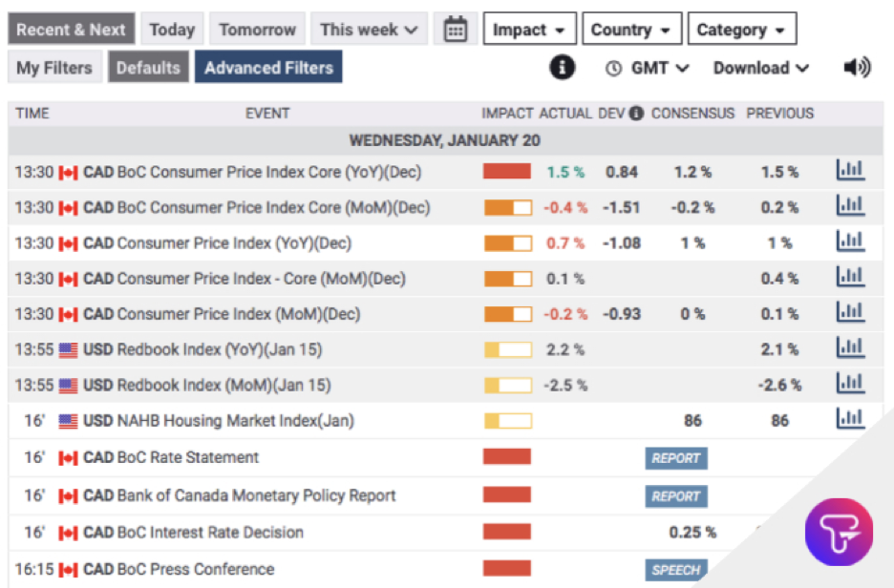Screen dimensions: 894x588
Task: Open the This week dropdown
Action: 369,29
